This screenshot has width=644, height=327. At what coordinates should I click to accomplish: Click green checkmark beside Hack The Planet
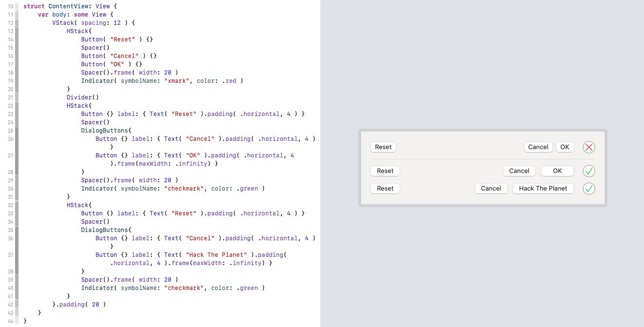click(589, 189)
